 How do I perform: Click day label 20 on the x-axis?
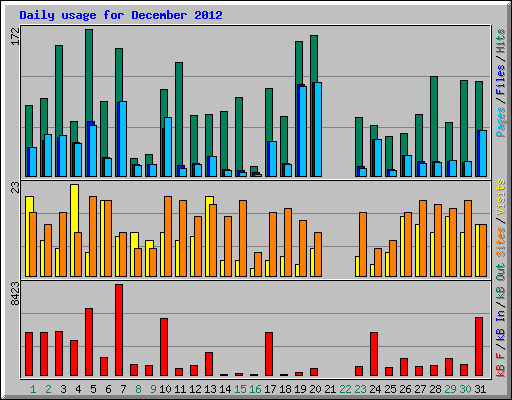pyautogui.click(x=315, y=389)
